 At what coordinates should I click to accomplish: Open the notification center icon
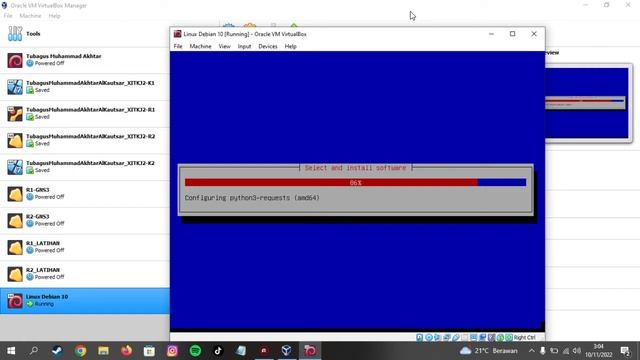pyautogui.click(x=625, y=351)
